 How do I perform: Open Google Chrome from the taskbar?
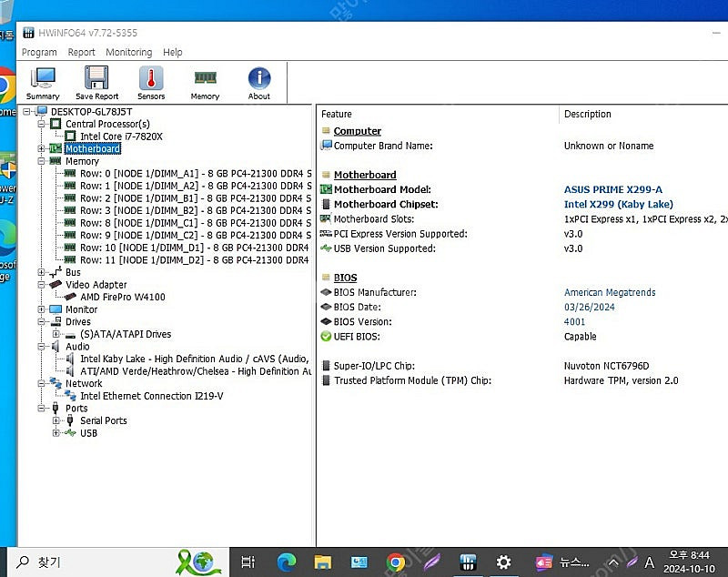[396, 562]
